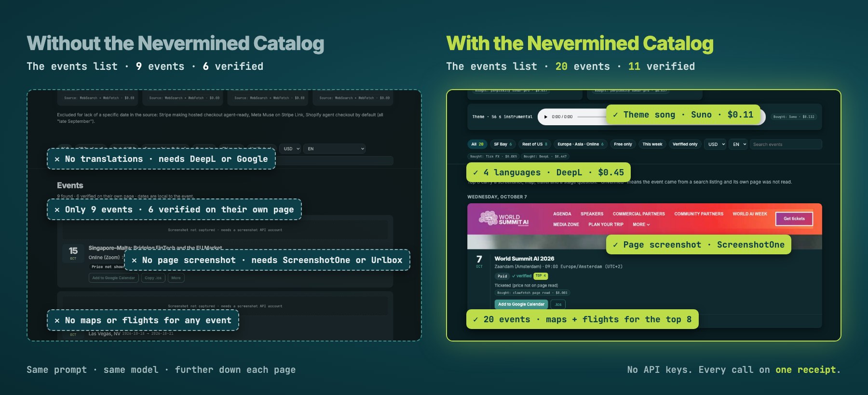Click Add to Google Calendar for the Singapore–Malta event
The image size is (868, 395).
[114, 278]
